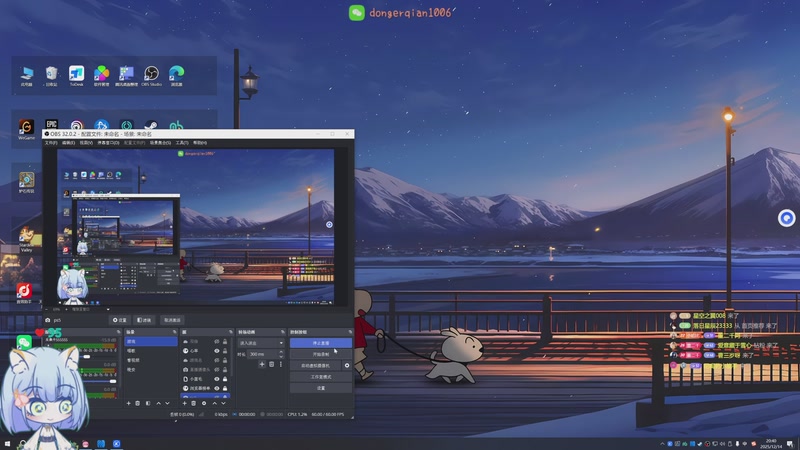Open the Windows Start button

point(7,444)
